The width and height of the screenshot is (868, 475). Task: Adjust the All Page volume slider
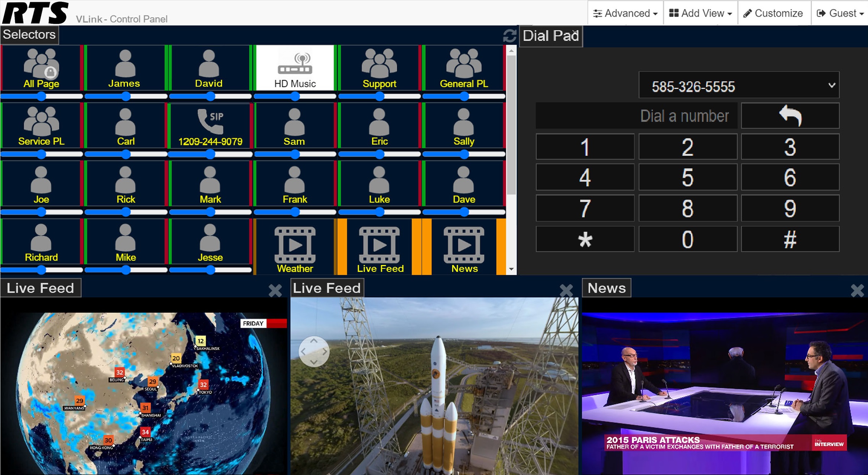(x=41, y=97)
